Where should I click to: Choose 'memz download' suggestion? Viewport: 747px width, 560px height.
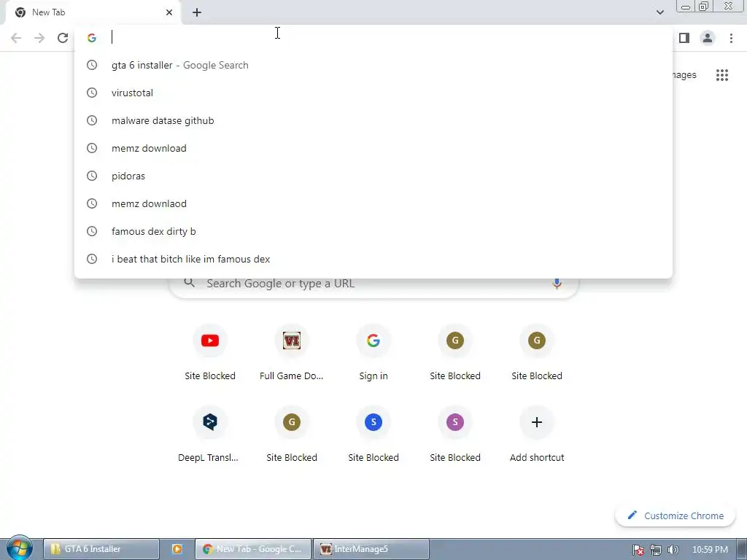[x=373, y=148]
